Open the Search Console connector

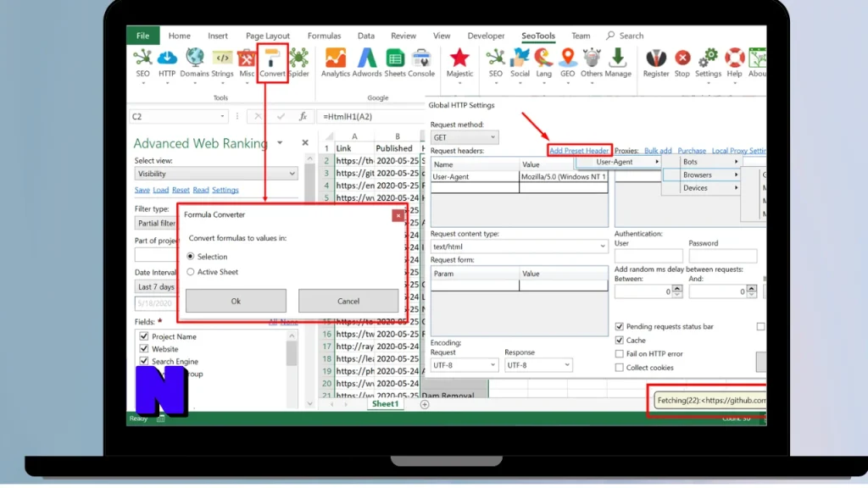pos(421,63)
